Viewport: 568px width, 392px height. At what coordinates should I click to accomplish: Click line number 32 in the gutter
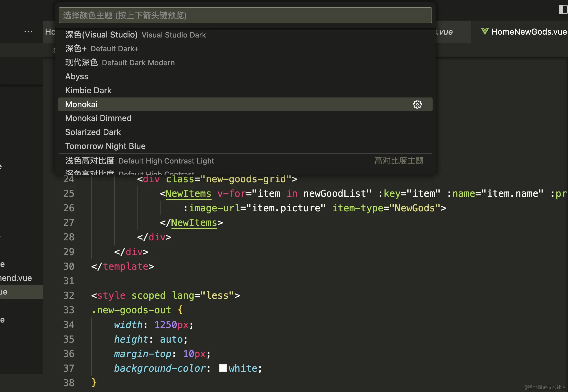tap(69, 295)
